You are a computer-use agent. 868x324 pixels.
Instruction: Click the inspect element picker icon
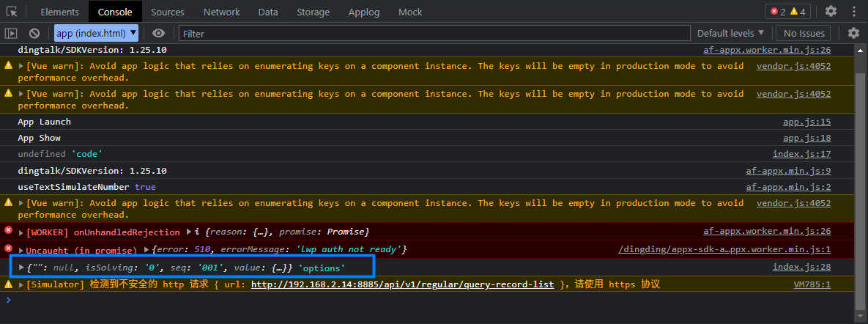point(12,12)
